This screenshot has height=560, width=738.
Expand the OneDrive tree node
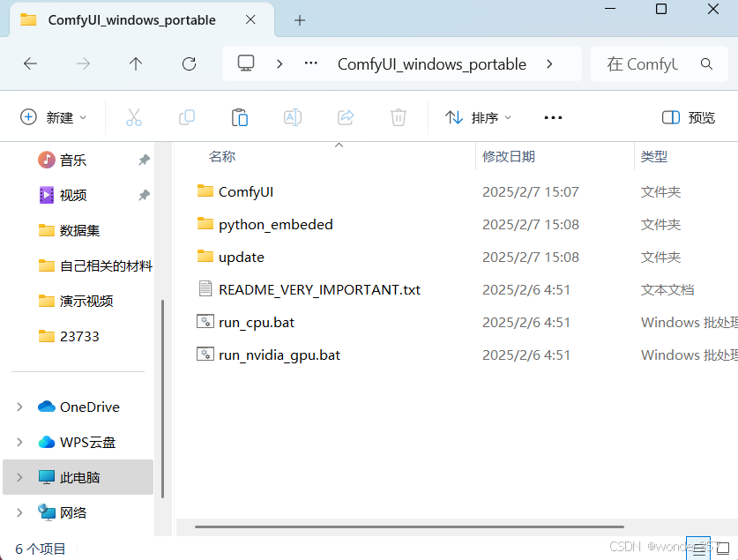19,407
